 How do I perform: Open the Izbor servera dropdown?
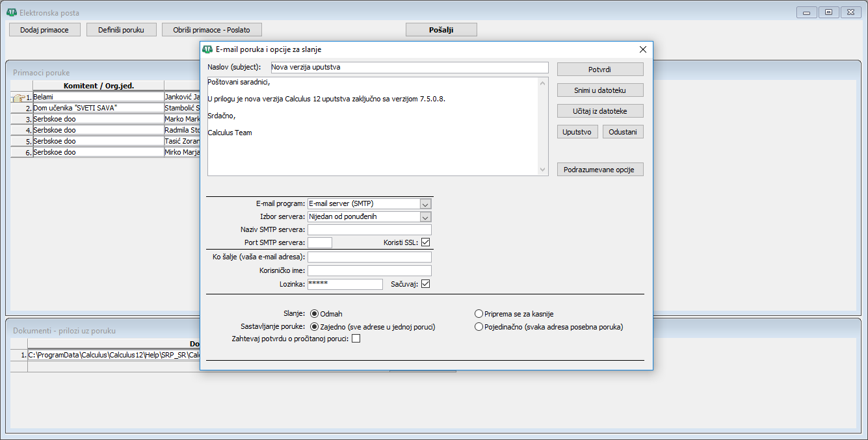click(425, 217)
